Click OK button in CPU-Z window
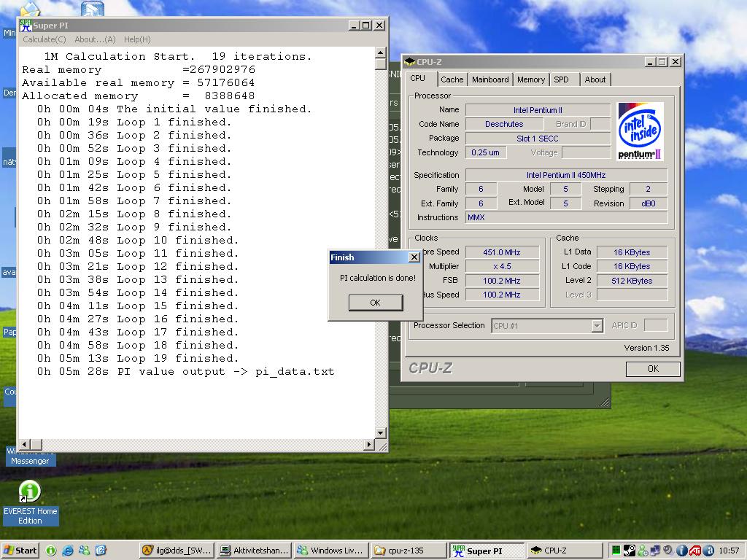Viewport: 747px width, 560px height. pos(653,368)
